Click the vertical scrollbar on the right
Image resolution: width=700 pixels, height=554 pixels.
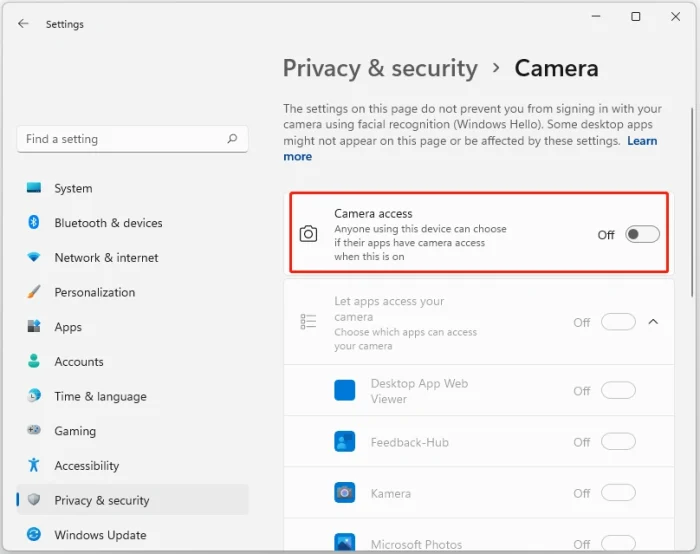(692, 201)
